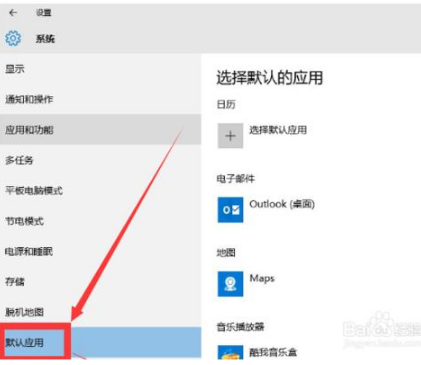Viewport: 421px width, 365px height.
Task: Click the System settings gear icon
Action: pyautogui.click(x=13, y=38)
